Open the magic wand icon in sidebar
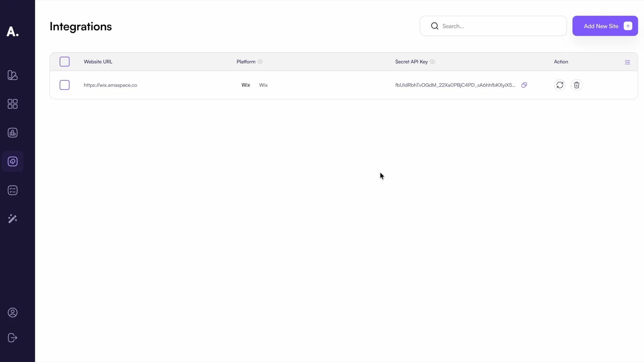The width and height of the screenshot is (644, 362). tap(12, 219)
